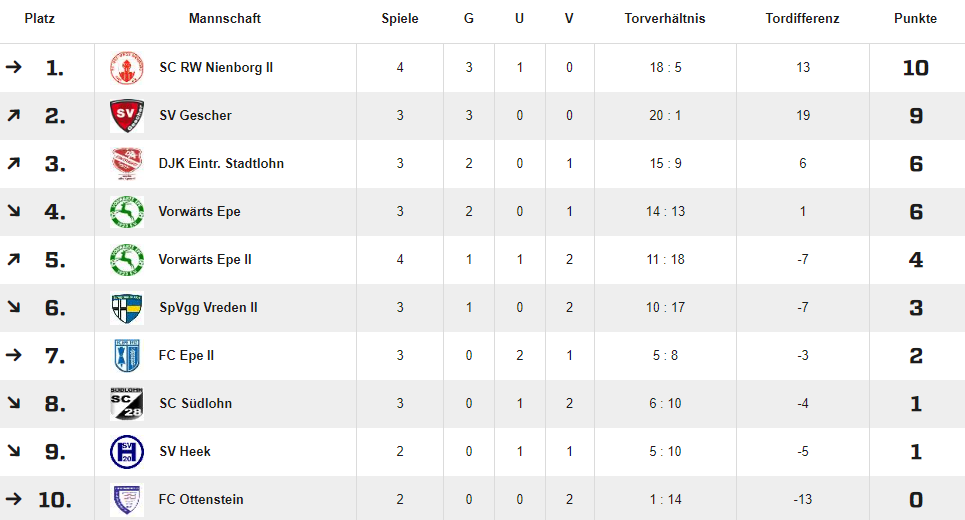The height and width of the screenshot is (520, 965).
Task: Open the SV Heek team link
Action: 185,452
